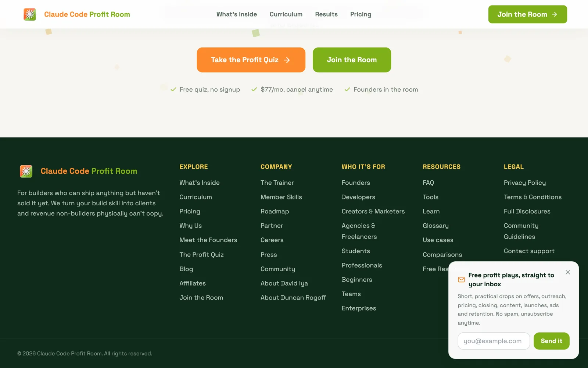The width and height of the screenshot is (588, 368).
Task: Focus the you@example.com email field
Action: click(494, 341)
